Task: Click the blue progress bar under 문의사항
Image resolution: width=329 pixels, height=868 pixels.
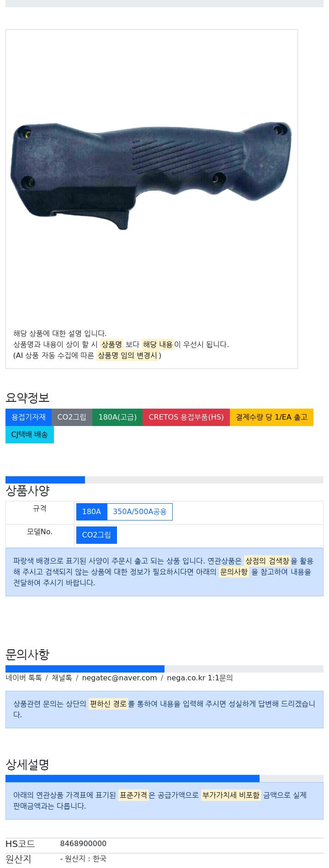Action: pos(85,669)
